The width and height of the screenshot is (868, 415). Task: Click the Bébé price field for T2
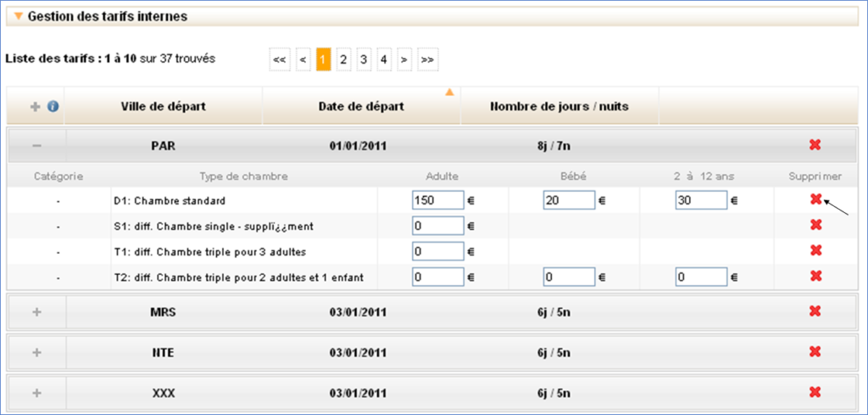click(569, 277)
